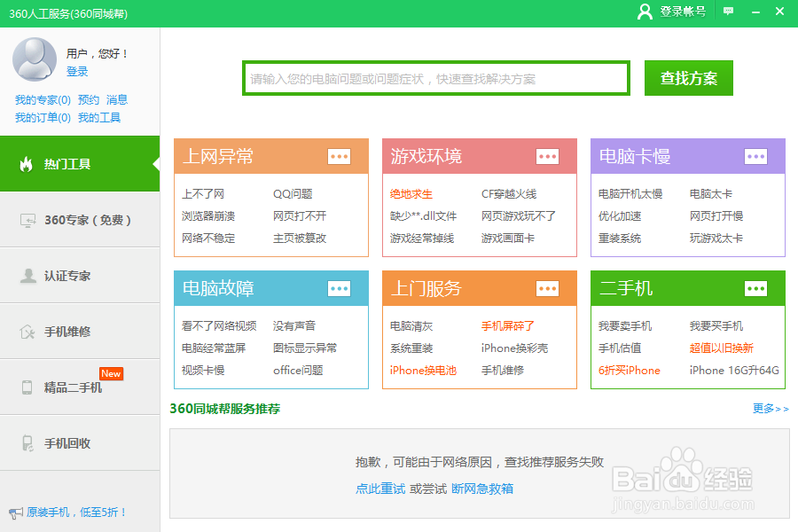Image resolution: width=798 pixels, height=532 pixels.
Task: Click the user avatar picture
Action: click(35, 59)
